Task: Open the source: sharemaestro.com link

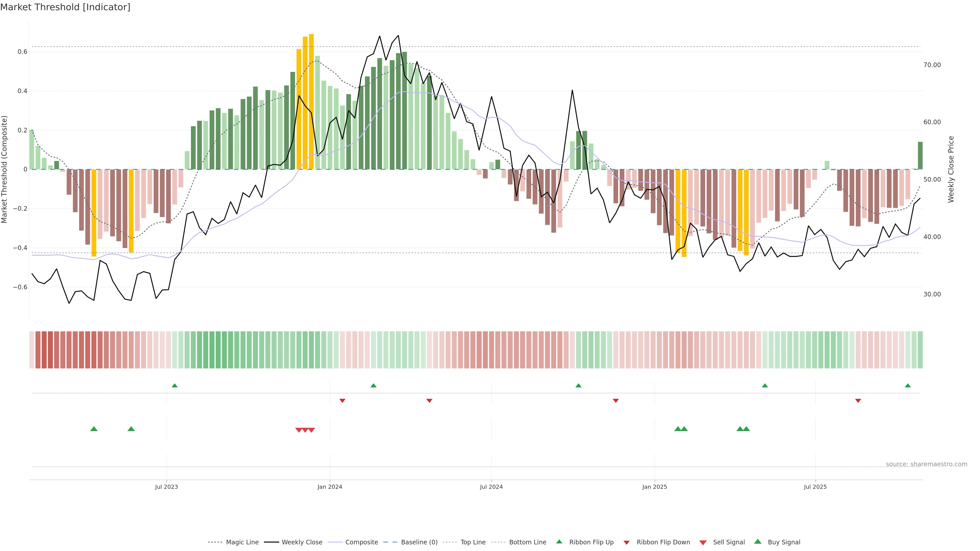Action: [926, 464]
